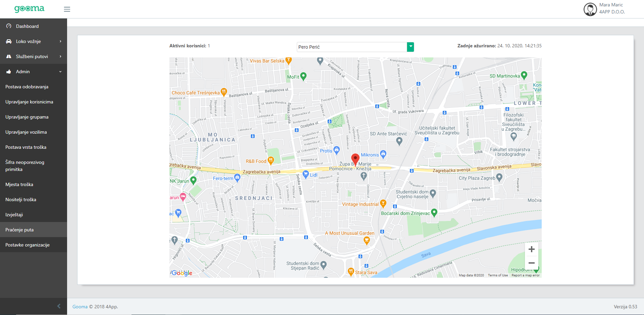Image resolution: width=644 pixels, height=315 pixels.
Task: Open Upravljanje grupama menu item
Action: coord(34,117)
